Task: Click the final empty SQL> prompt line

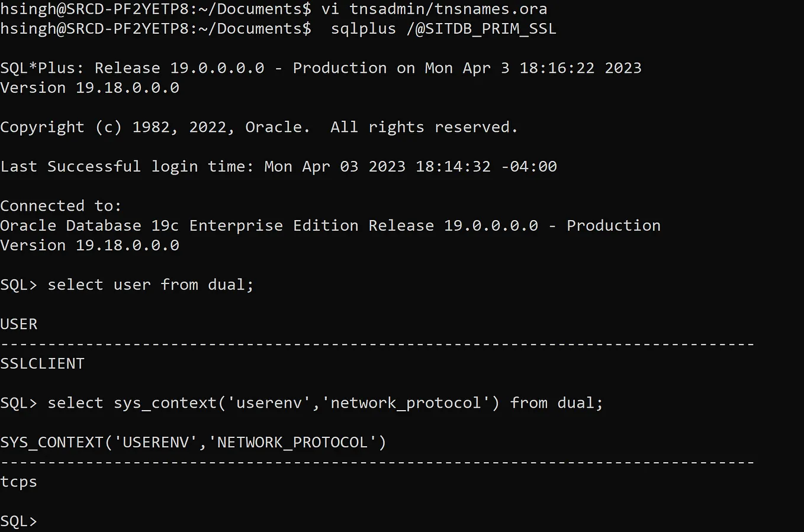Action: point(19,521)
